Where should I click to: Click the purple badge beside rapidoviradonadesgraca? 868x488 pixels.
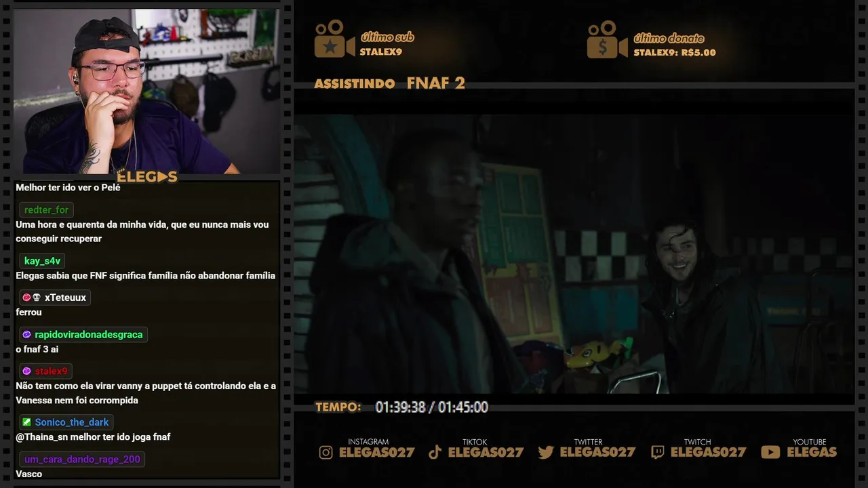(26, 335)
